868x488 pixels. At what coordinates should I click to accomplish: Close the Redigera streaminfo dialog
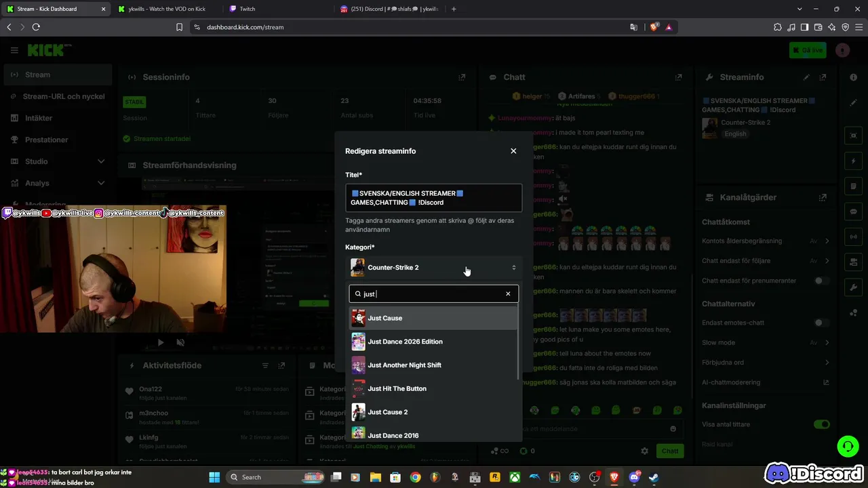point(513,151)
